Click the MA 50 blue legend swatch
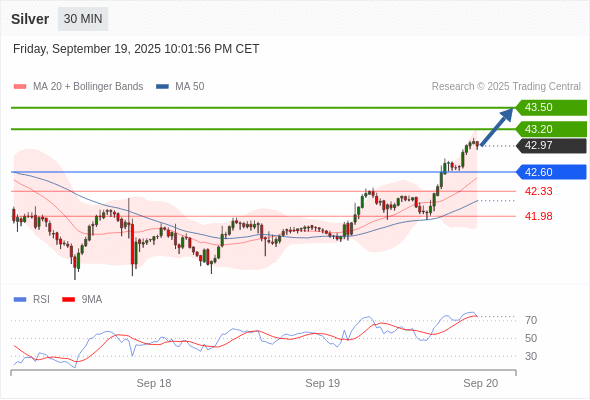Screen dimensions: 590x400 [162, 87]
